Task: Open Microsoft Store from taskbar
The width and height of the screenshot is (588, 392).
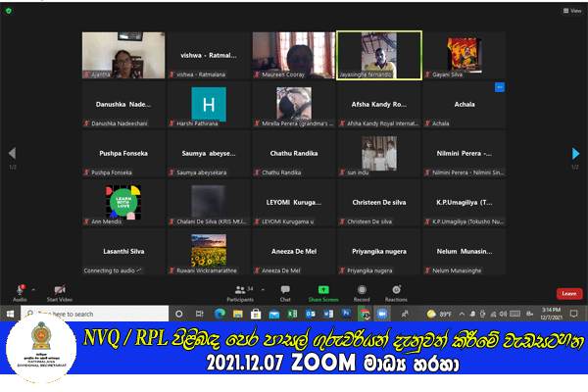Action: point(256,314)
